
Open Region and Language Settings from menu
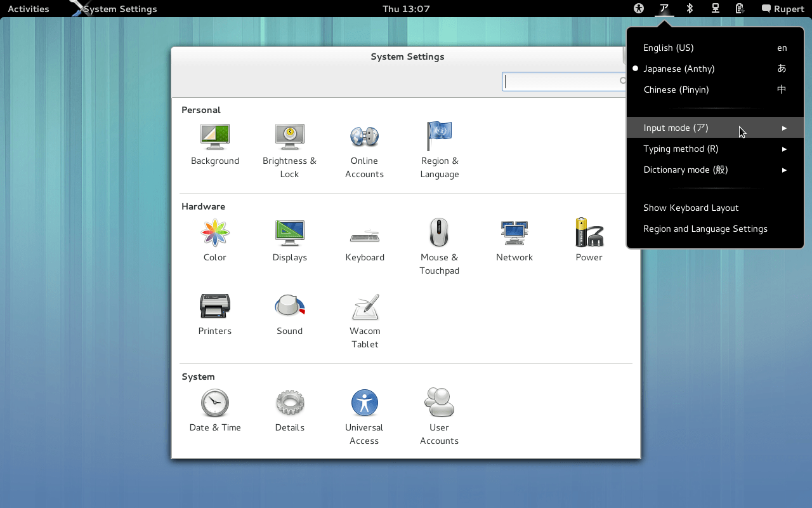[x=715, y=229]
